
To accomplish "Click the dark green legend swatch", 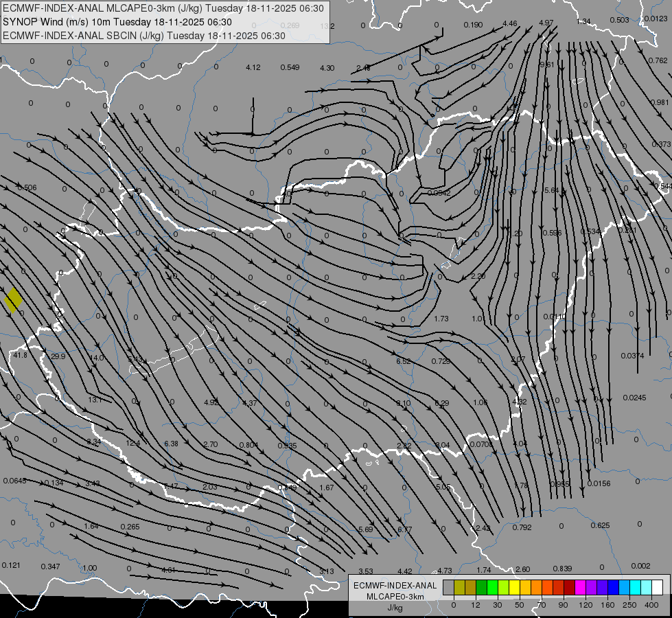I will click(482, 587).
